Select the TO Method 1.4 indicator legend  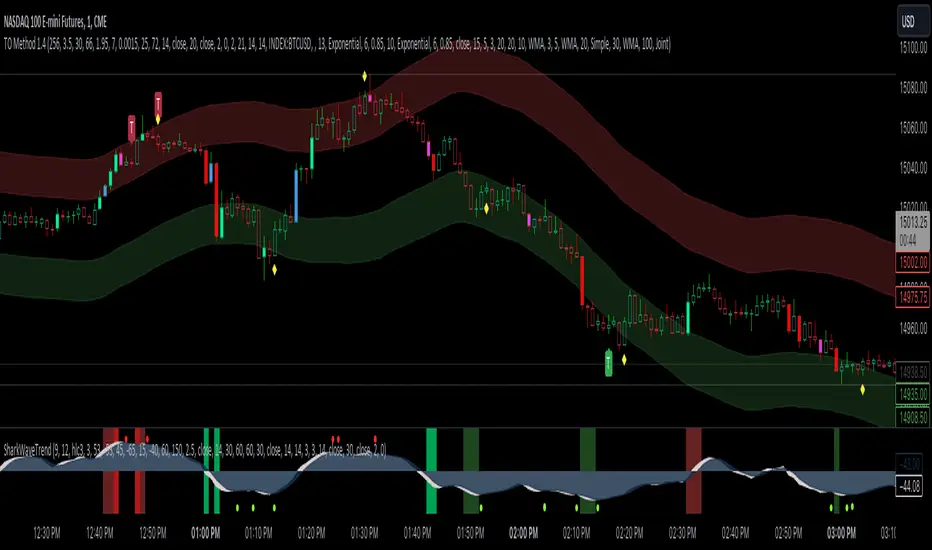pos(337,43)
